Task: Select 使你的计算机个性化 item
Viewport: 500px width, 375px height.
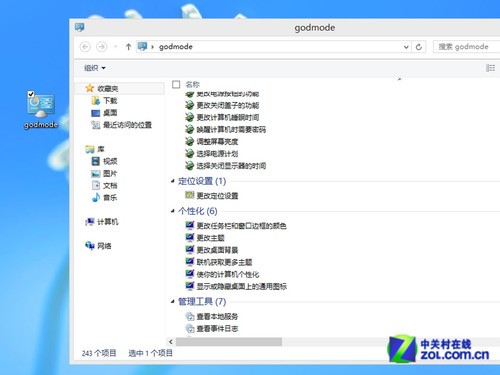Action: coord(228,274)
